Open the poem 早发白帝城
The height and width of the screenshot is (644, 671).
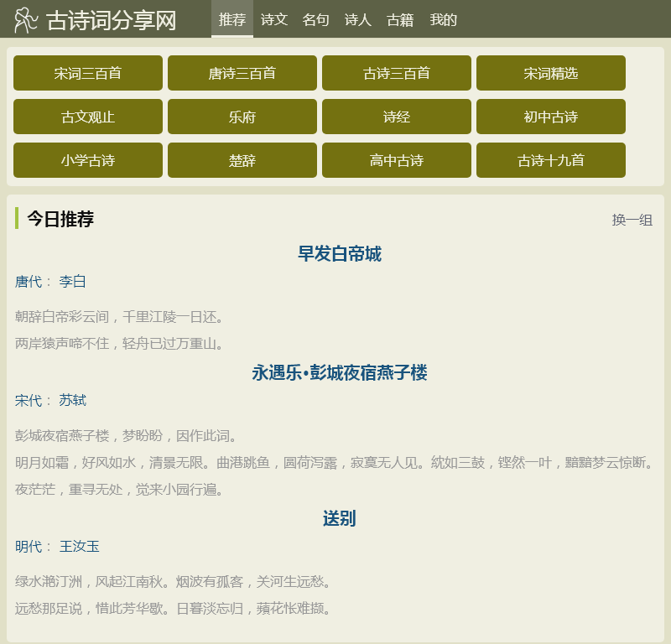[x=340, y=253]
